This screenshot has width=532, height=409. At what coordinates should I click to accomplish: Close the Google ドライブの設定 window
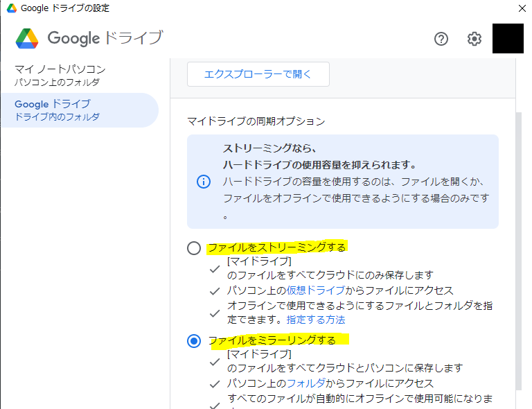522,8
